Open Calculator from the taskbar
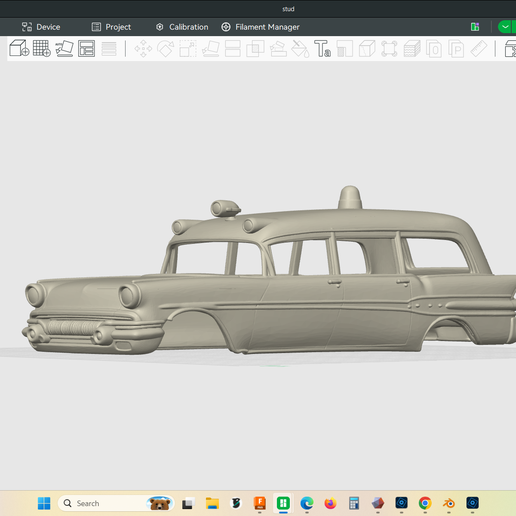 pyautogui.click(x=354, y=503)
